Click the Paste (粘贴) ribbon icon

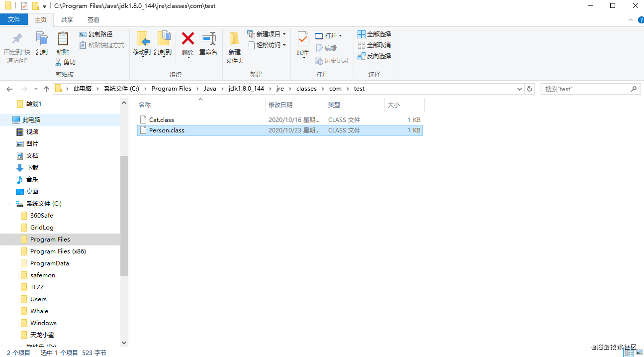[63, 39]
